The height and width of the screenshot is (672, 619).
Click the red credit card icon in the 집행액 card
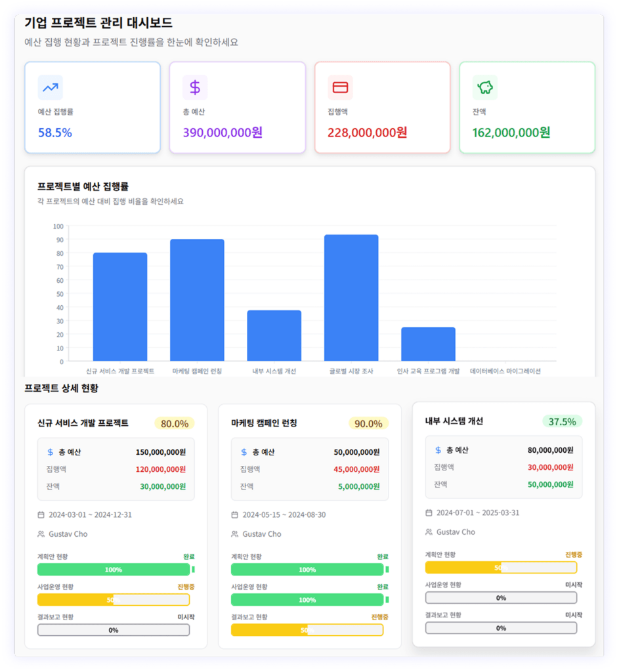coord(340,87)
